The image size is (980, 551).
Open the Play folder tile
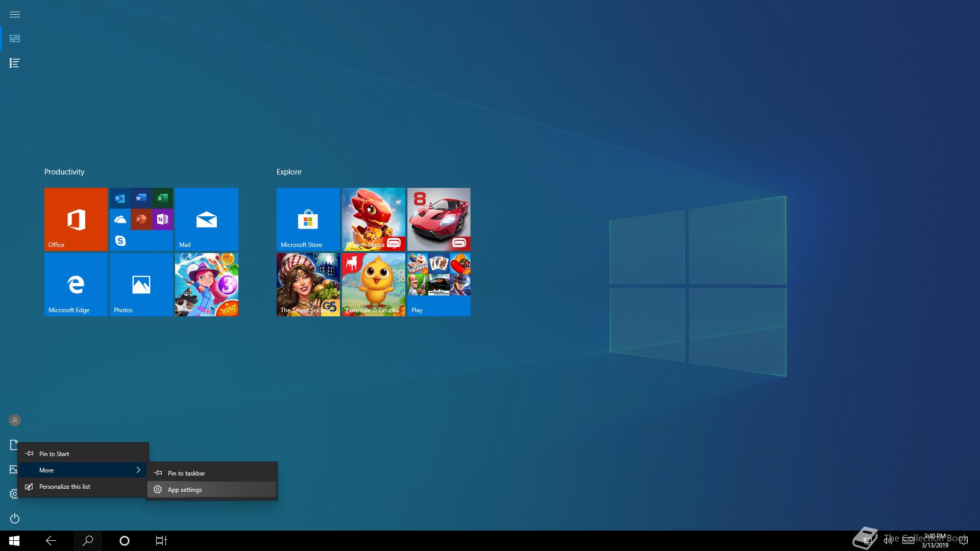[439, 285]
